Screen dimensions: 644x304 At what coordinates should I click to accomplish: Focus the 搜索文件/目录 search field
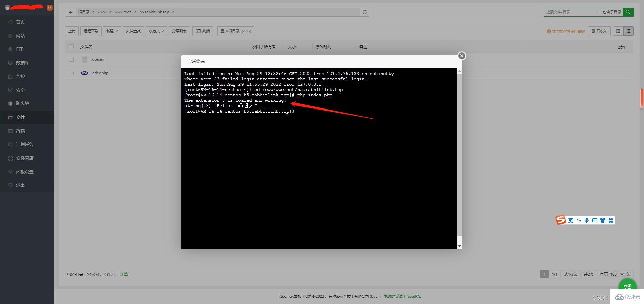click(x=570, y=12)
